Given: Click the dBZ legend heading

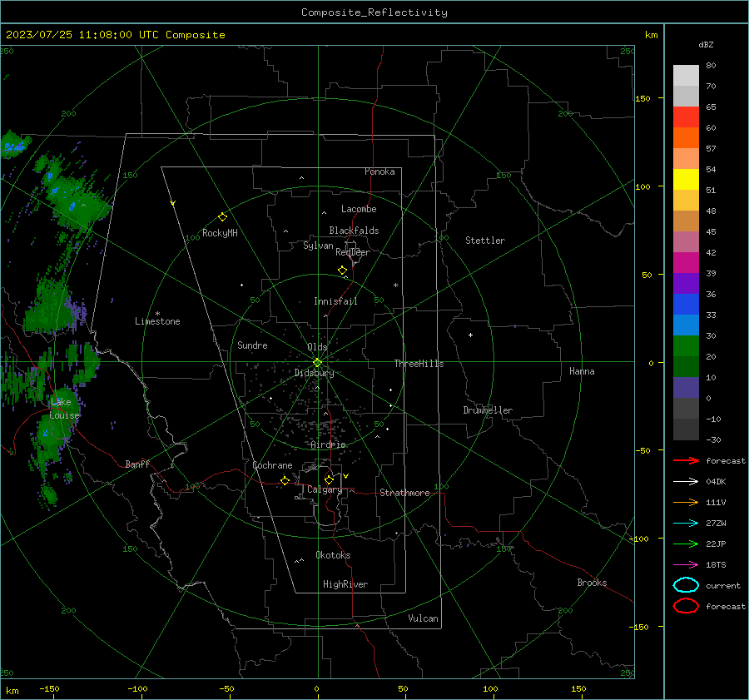Looking at the screenshot, I should coord(706,44).
